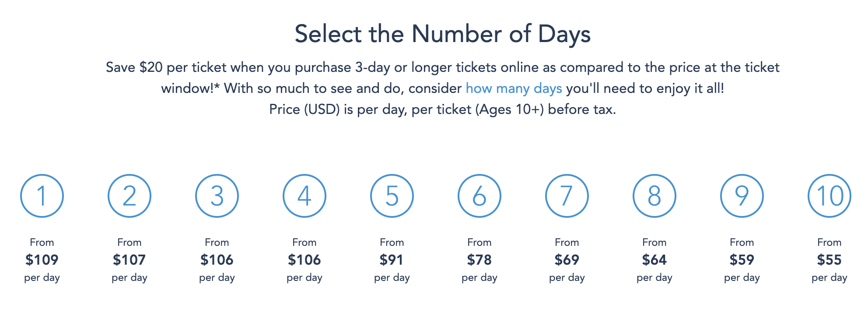Pick the 7-day ticket circle
Viewport: 868px width, 312px height.
567,196
